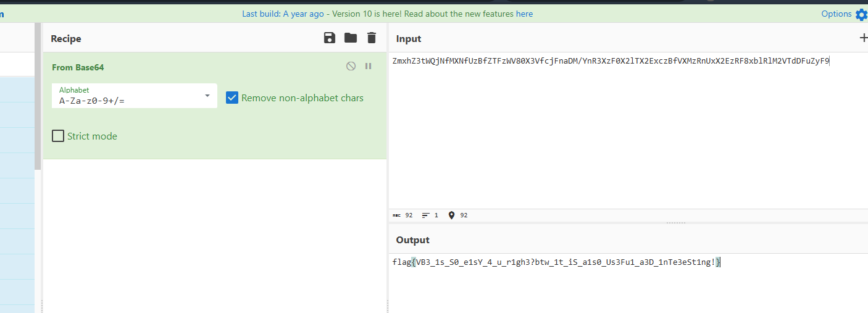
Task: Enable the Strict mode checkbox
Action: (58, 136)
